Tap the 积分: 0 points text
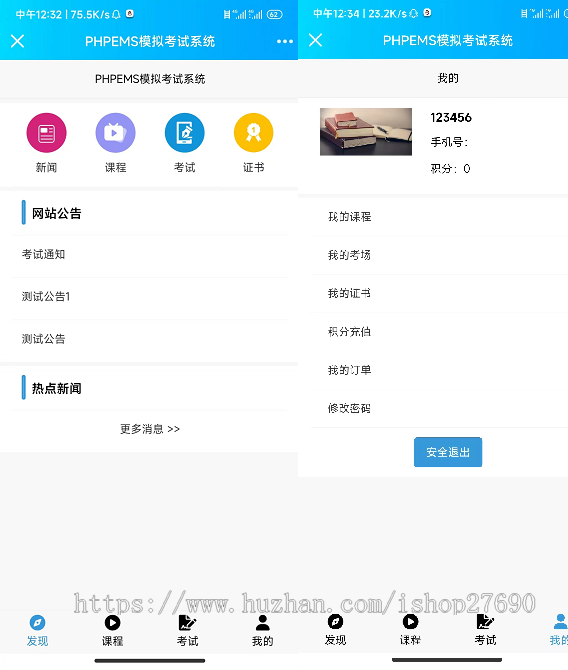The width and height of the screenshot is (568, 670). click(x=450, y=169)
